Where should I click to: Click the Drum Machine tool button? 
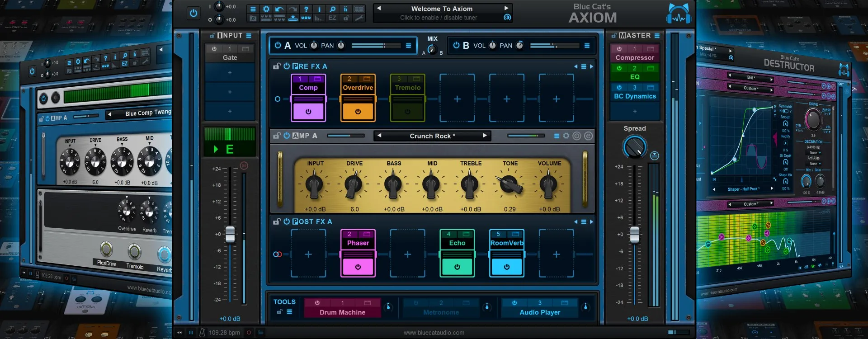tap(342, 308)
